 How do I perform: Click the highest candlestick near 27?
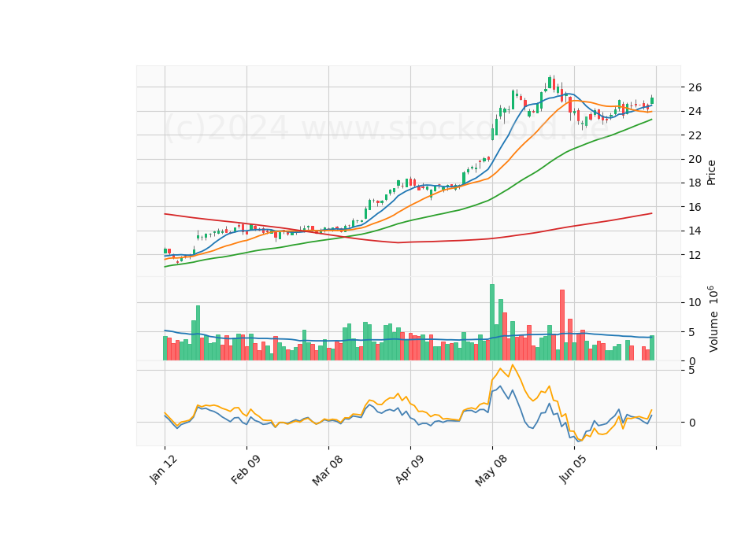pos(550,83)
